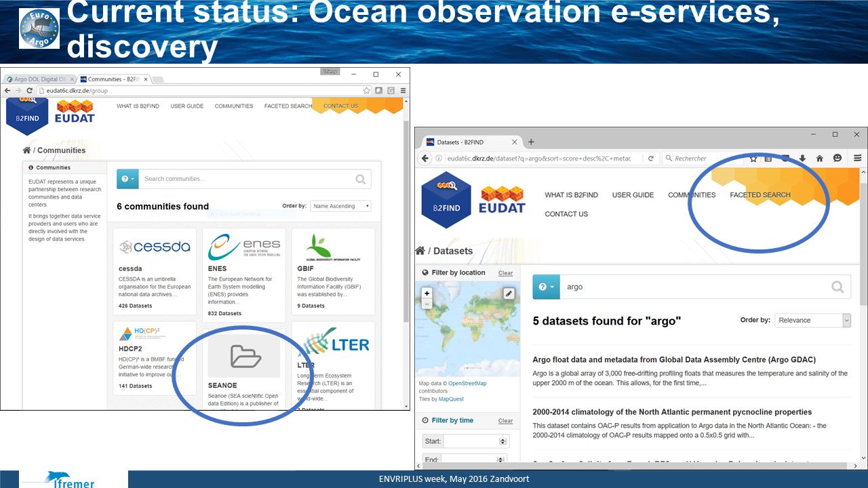Open Argo float data GDAC dataset
This screenshot has height=488, width=868.
tap(674, 360)
